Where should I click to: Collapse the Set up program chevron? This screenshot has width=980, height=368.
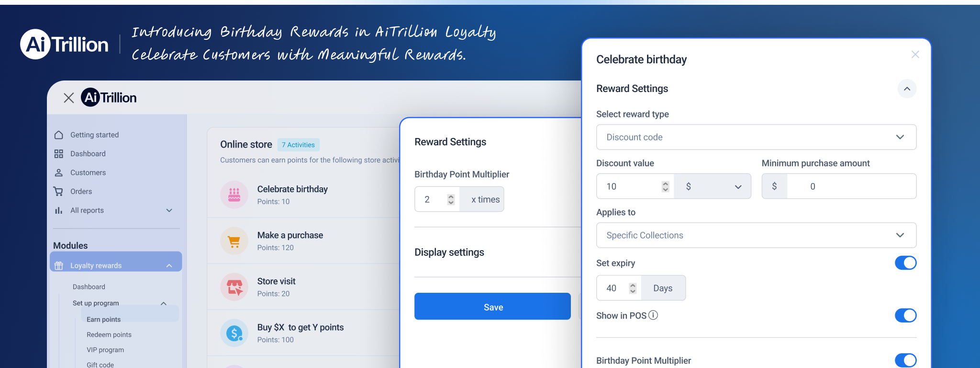pyautogui.click(x=164, y=303)
